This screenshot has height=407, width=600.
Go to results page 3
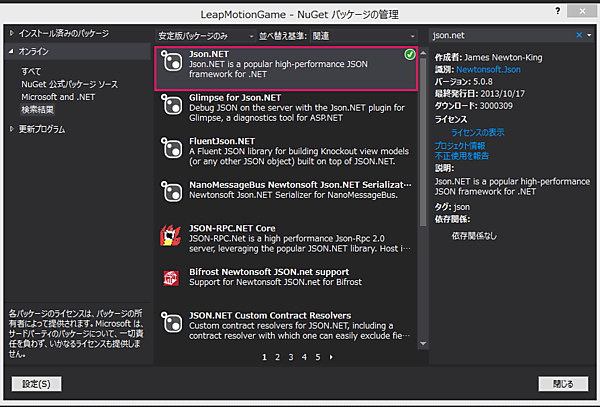(291, 356)
